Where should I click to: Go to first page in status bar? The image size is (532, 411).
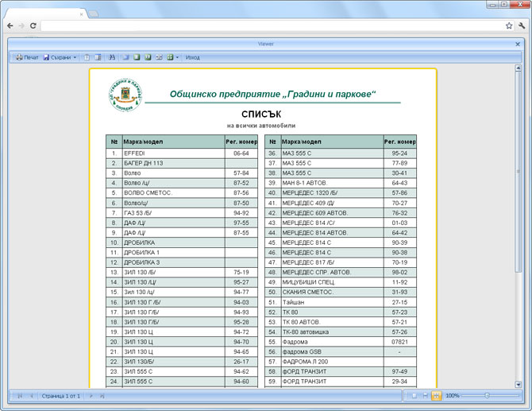20,396
